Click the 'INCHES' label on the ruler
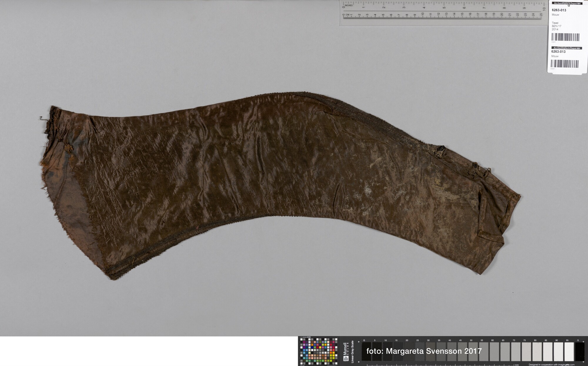The width and height of the screenshot is (588, 366). [349, 5]
